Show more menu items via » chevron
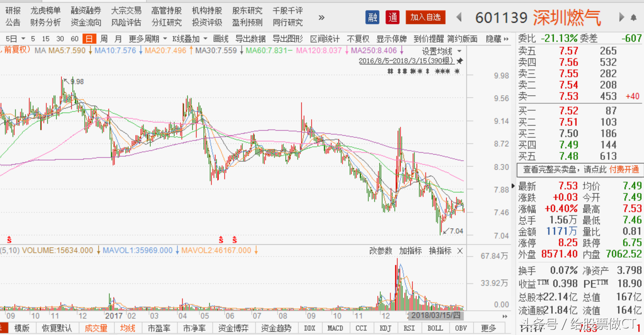This screenshot has height=335, width=644. coord(321,17)
